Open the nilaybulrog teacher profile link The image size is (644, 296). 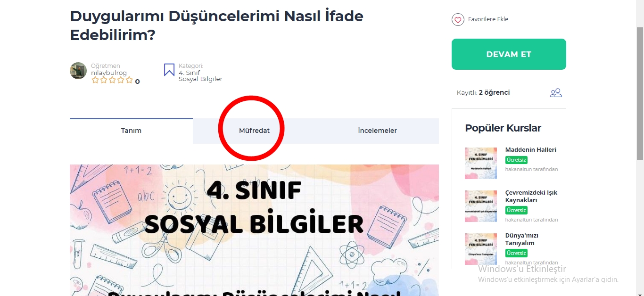coord(109,73)
